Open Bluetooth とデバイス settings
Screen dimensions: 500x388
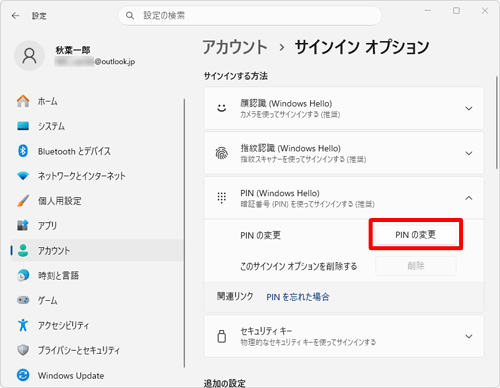coord(97,151)
